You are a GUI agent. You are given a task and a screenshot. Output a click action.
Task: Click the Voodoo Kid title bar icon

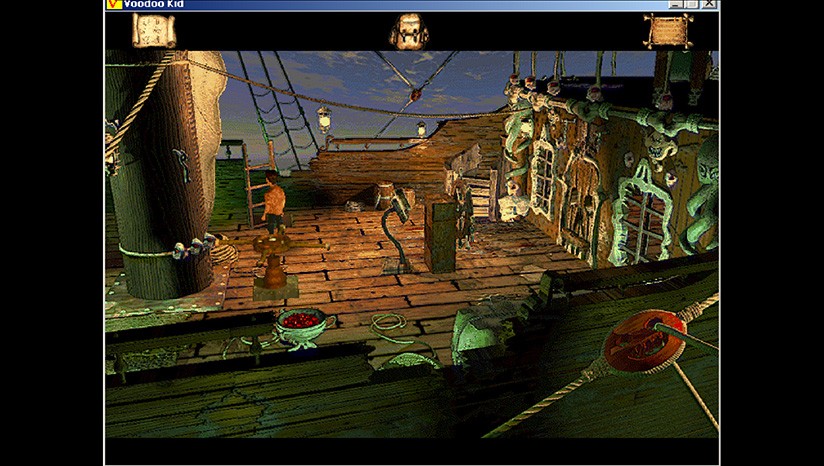(x=114, y=4)
